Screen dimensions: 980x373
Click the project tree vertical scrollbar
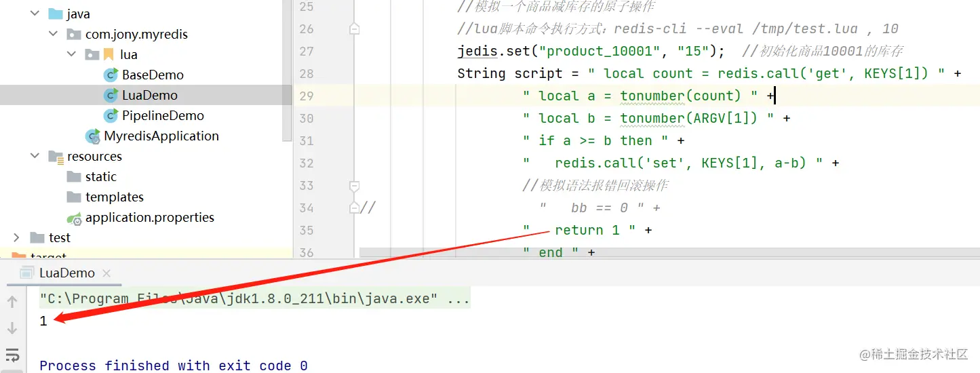click(x=288, y=70)
